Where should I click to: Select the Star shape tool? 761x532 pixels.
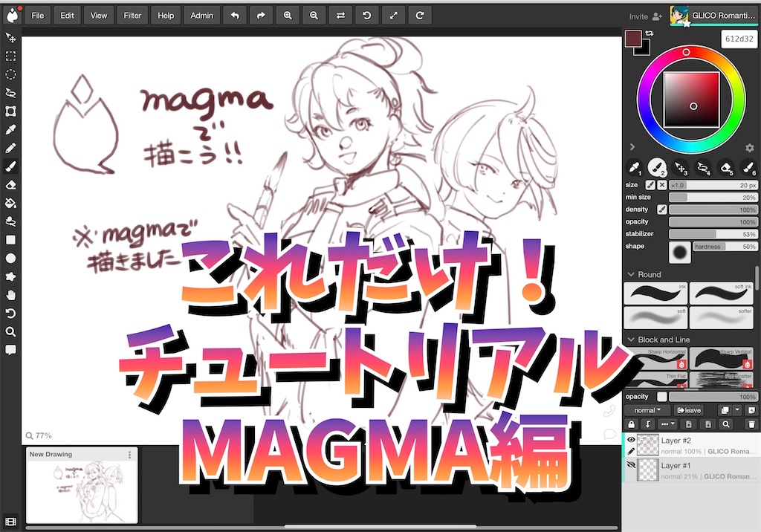pyautogui.click(x=10, y=275)
